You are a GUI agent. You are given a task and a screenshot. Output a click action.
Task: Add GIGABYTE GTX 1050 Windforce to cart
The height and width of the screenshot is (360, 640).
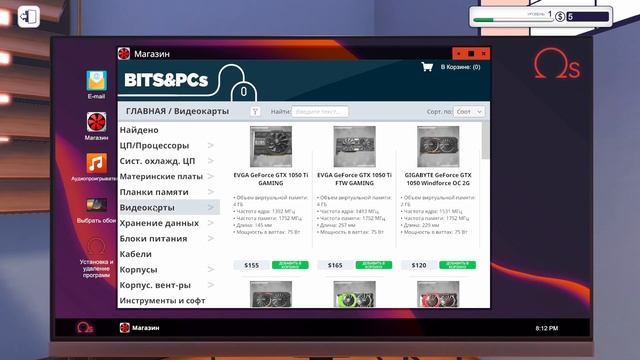[x=458, y=265]
